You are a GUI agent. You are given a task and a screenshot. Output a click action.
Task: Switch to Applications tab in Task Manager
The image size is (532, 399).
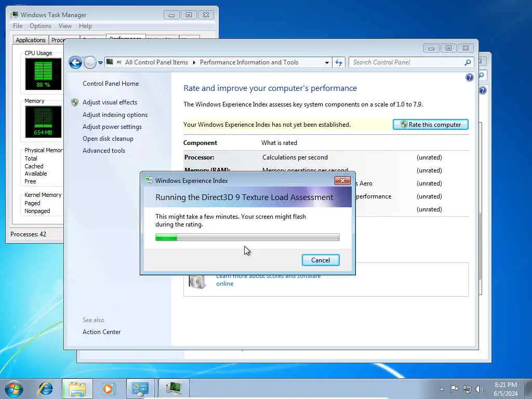(31, 40)
